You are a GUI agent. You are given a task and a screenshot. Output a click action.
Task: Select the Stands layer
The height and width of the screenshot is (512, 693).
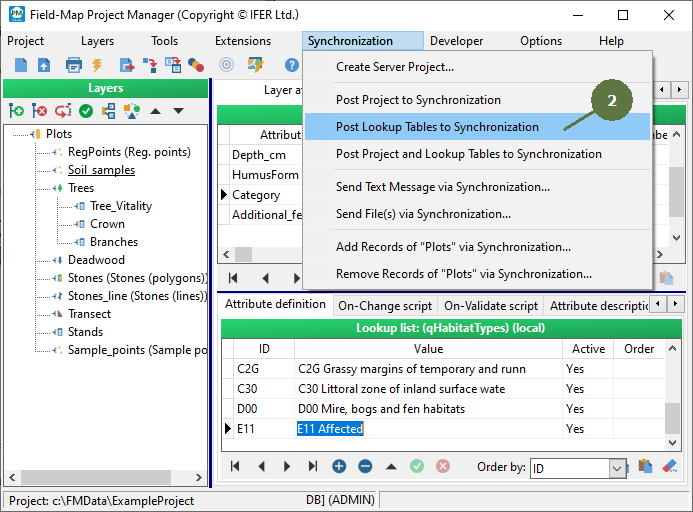pos(85,332)
